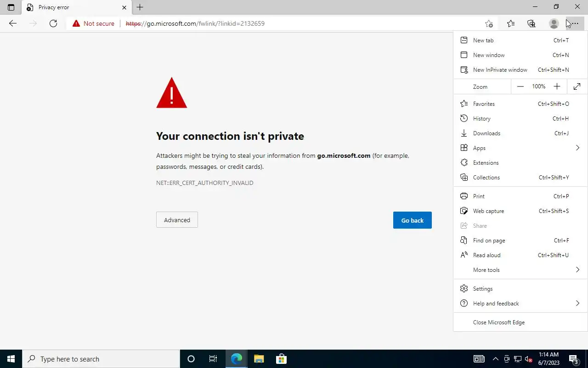Viewport: 588px width, 368px height.
Task: Add this page to favorites star icon
Action: click(x=489, y=23)
